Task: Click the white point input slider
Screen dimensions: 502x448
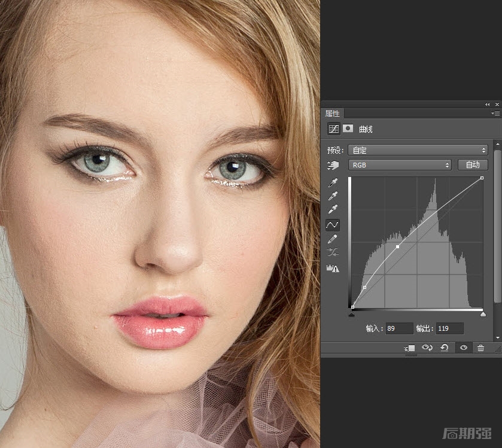Action: 483,314
